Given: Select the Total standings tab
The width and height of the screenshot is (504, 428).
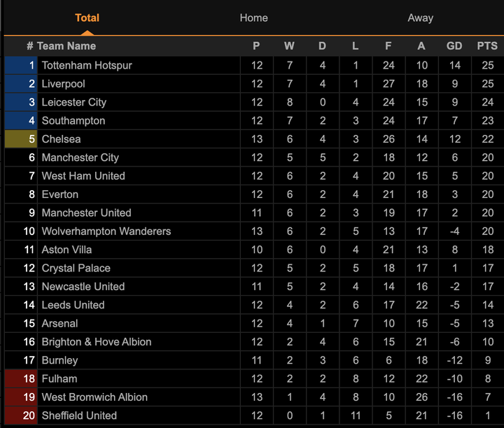Looking at the screenshot, I should coord(87,18).
